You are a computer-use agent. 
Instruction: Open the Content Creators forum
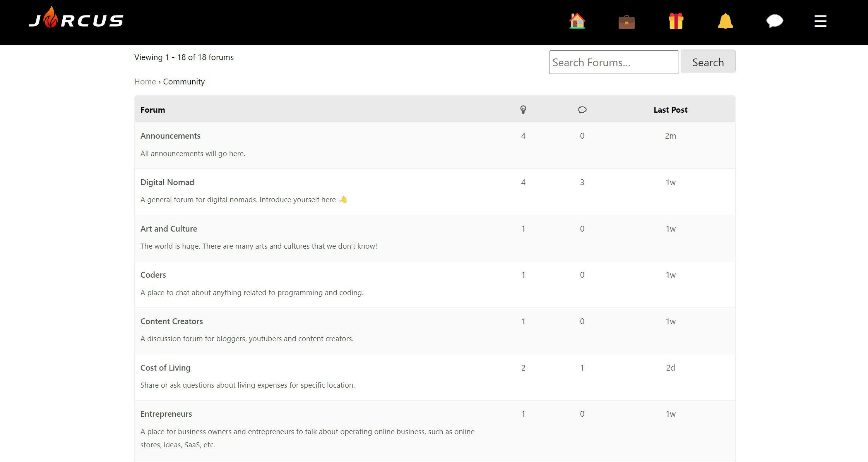click(x=171, y=321)
